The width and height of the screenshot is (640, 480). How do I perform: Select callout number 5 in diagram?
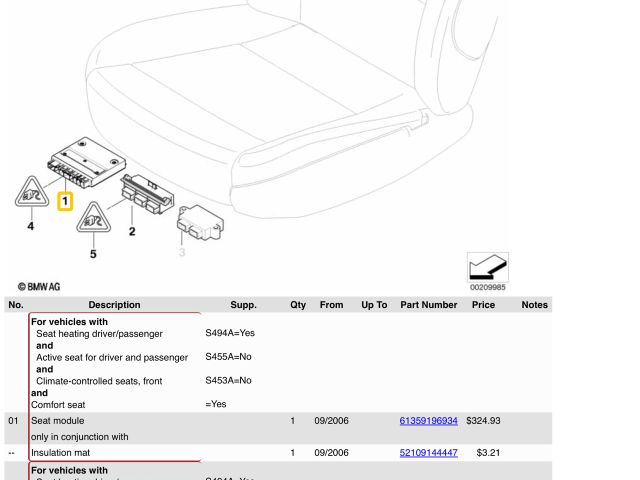(93, 254)
